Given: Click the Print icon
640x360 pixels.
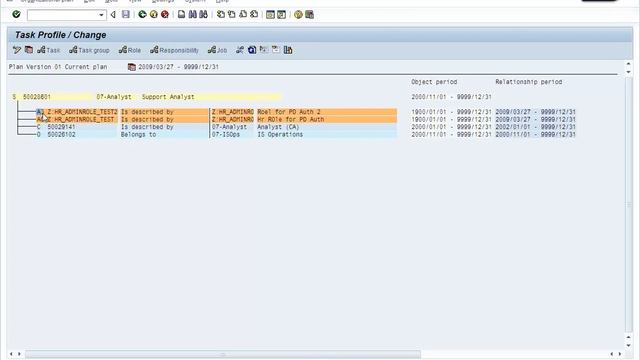Looking at the screenshot, I should (x=182, y=15).
